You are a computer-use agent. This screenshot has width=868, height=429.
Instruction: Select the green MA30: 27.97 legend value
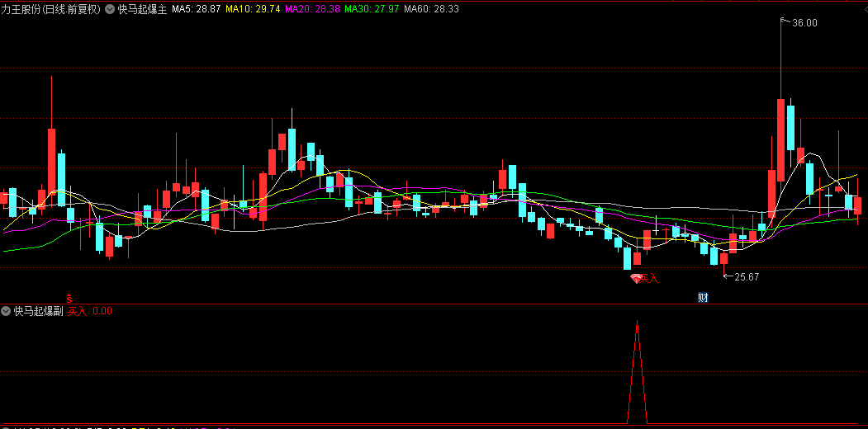click(372, 9)
